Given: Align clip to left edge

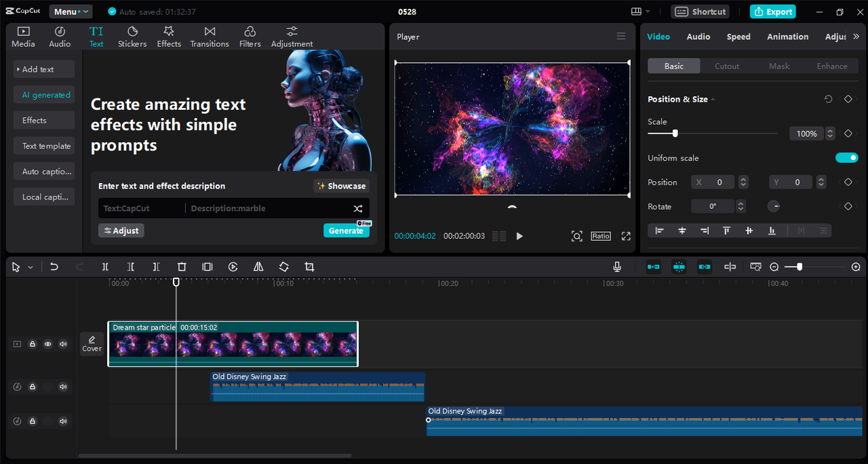Looking at the screenshot, I should [659, 231].
